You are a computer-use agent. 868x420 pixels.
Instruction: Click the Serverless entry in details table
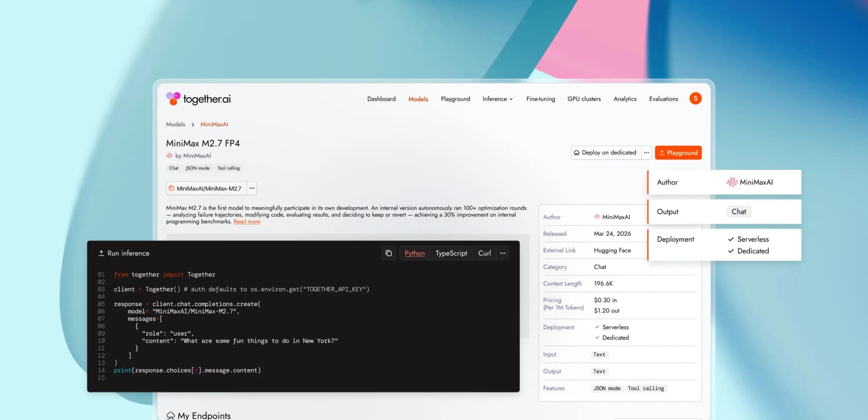coord(612,327)
